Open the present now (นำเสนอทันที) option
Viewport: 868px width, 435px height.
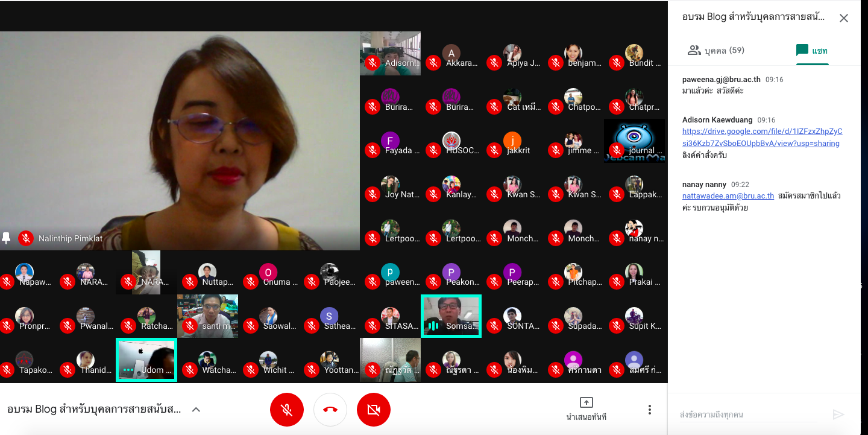pyautogui.click(x=586, y=409)
